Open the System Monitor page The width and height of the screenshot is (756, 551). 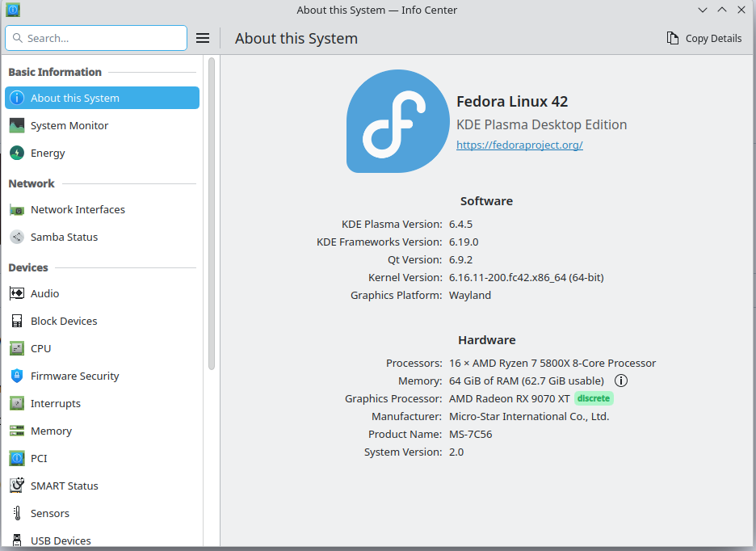103,125
